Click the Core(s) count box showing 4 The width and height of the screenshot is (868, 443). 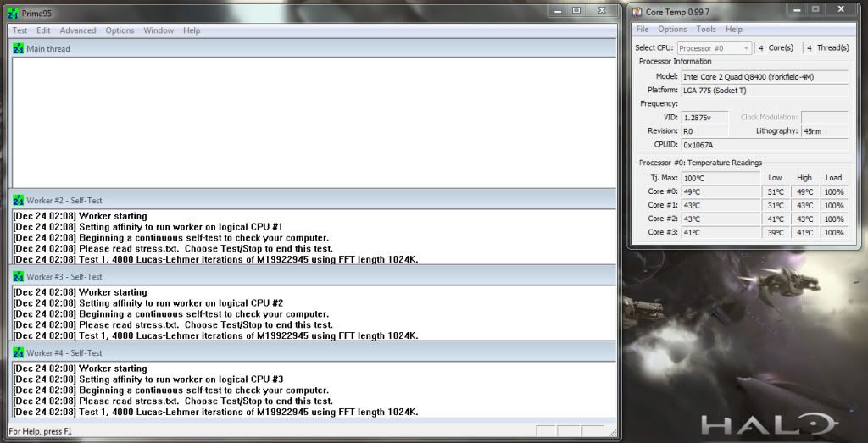pyautogui.click(x=760, y=48)
